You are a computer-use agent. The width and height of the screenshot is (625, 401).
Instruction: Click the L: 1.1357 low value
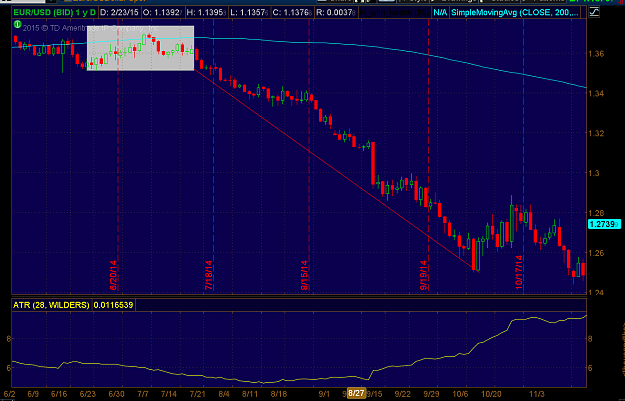point(249,12)
